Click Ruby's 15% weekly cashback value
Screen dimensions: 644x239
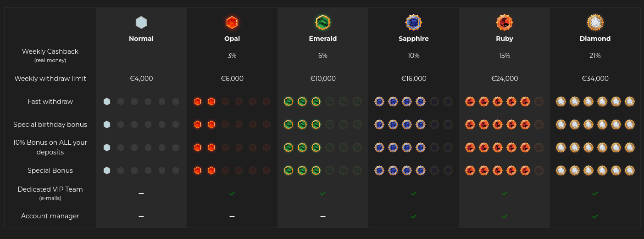(x=505, y=56)
